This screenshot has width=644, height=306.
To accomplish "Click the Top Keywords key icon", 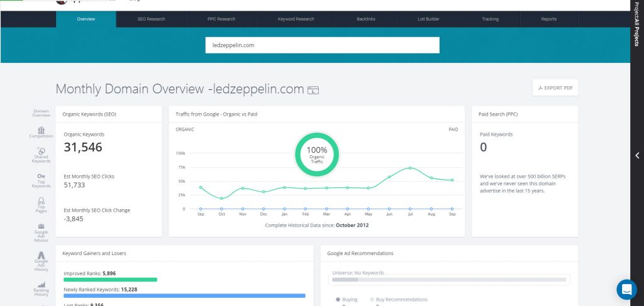I will coord(41,177).
